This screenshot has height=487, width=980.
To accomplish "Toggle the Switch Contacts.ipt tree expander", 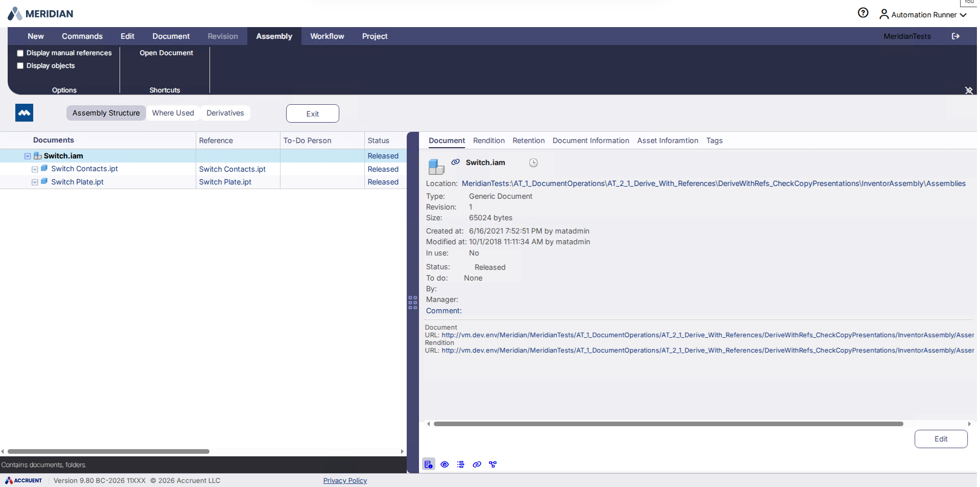I will coord(35,169).
